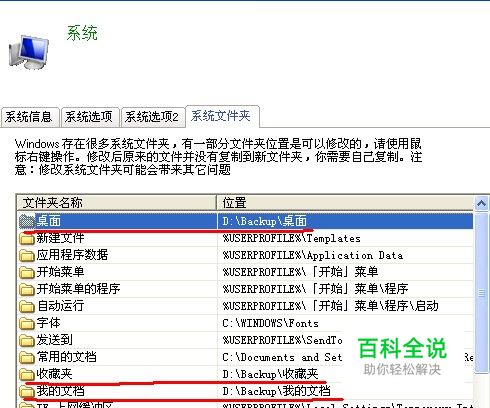The height and width of the screenshot is (408, 490).
Task: Click folder icon beside 字体
Action: (27, 323)
